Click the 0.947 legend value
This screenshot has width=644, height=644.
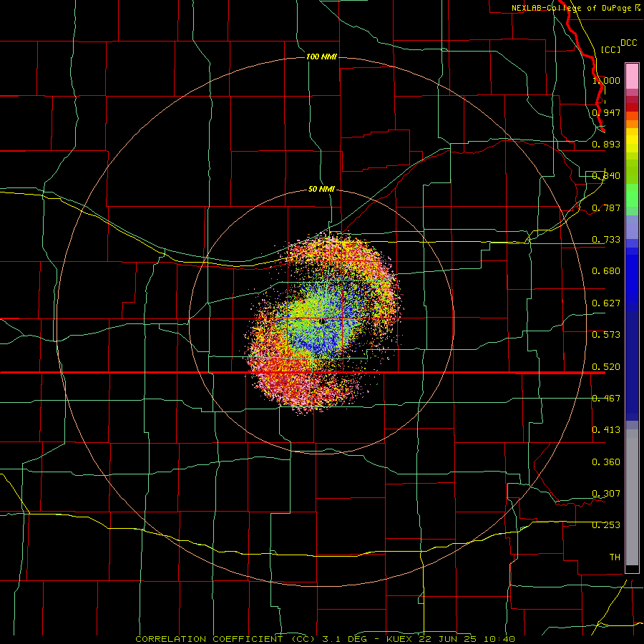tap(606, 112)
